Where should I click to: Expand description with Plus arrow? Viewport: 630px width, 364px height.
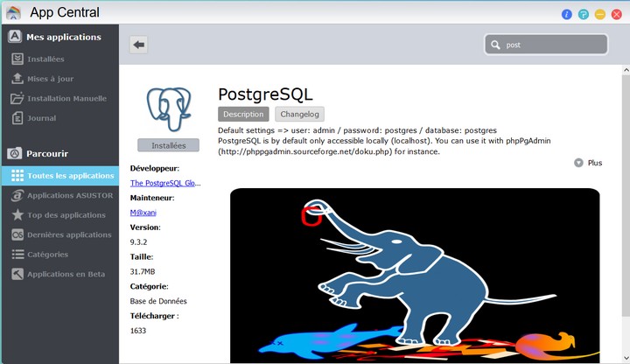578,163
